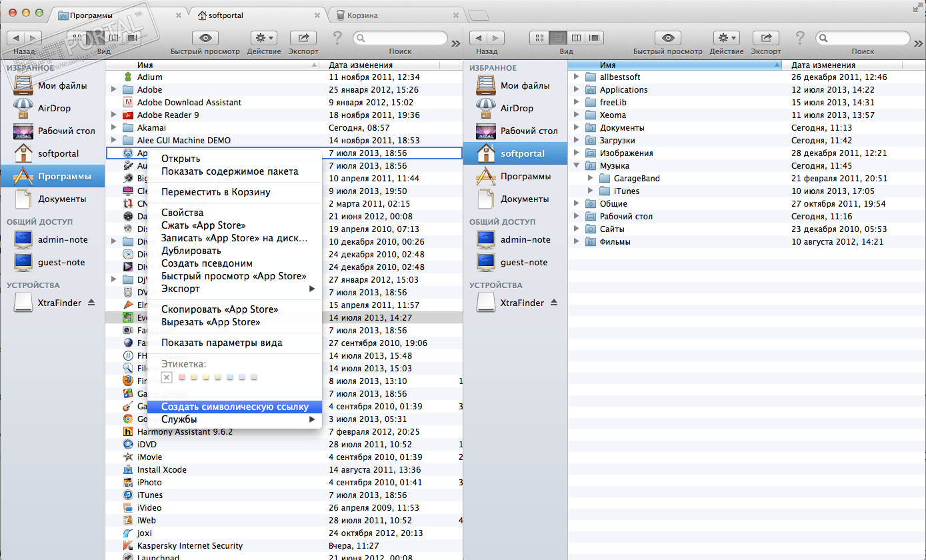Screen dimensions: 926x560
Task: Click the search field in right pane
Action: pos(863,38)
